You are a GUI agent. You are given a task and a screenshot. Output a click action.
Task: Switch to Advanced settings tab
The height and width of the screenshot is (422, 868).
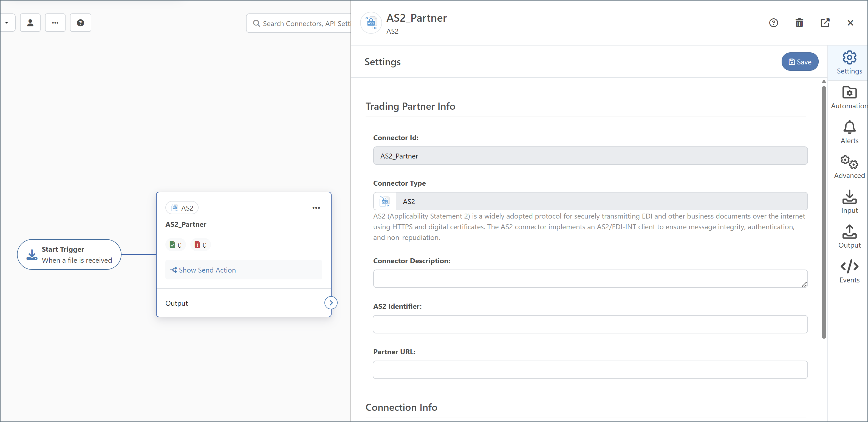pyautogui.click(x=849, y=167)
